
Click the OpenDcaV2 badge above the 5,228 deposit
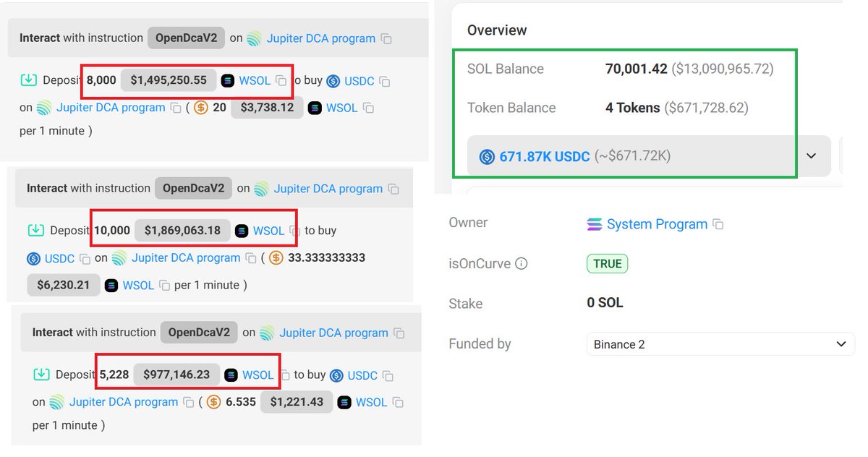[199, 333]
